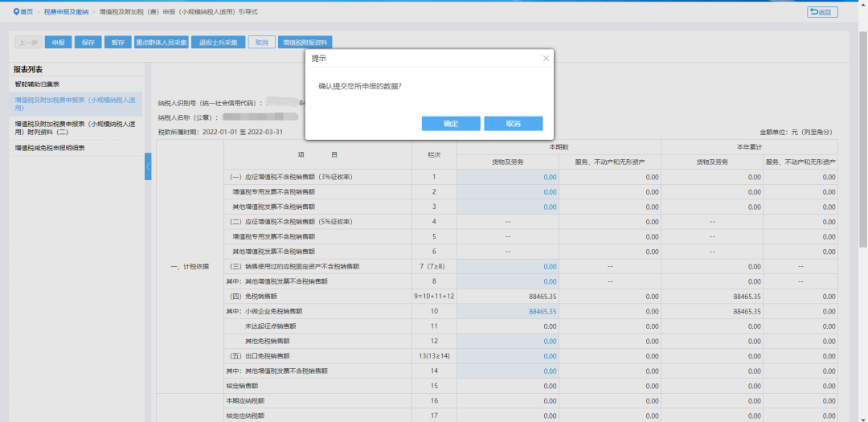
Task: Click the row 7 货物及劳务 本期数 input
Action: (x=508, y=267)
